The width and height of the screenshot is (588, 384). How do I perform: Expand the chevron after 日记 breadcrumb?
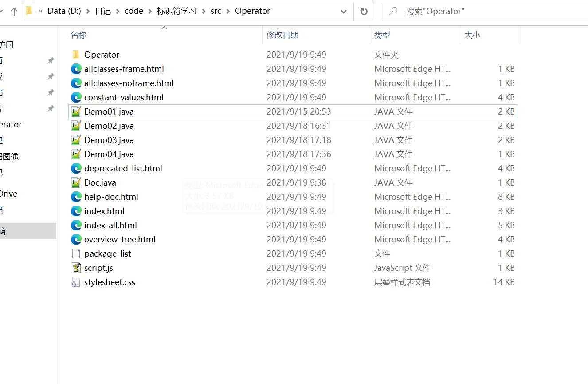point(118,11)
